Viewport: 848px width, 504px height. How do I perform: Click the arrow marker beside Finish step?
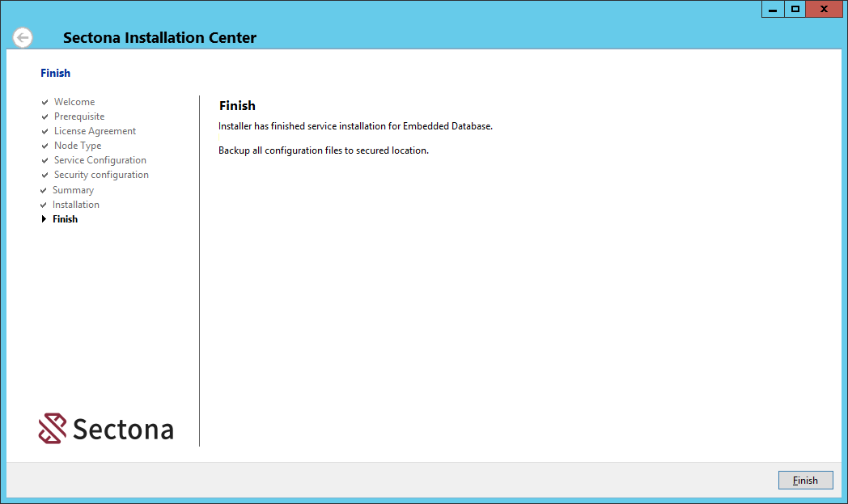[44, 219]
